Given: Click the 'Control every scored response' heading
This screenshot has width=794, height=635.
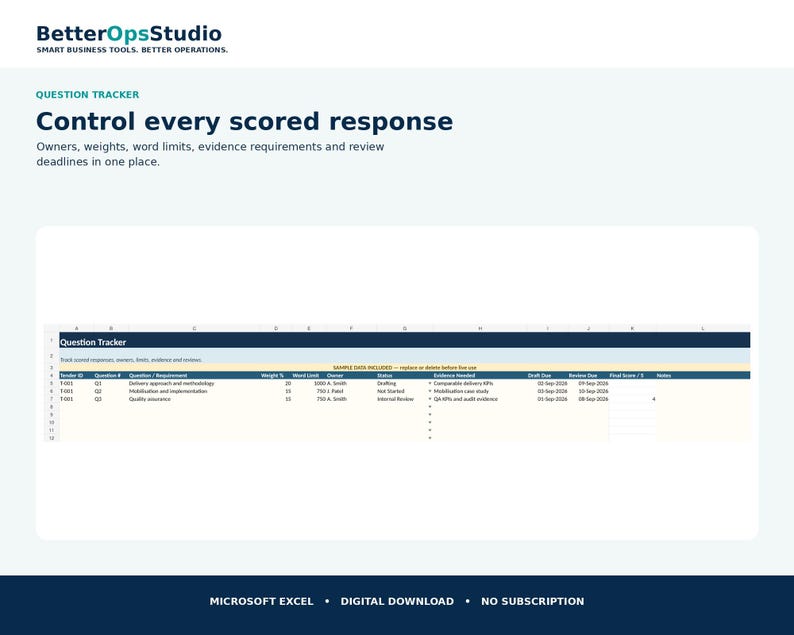Looking at the screenshot, I should (x=245, y=122).
